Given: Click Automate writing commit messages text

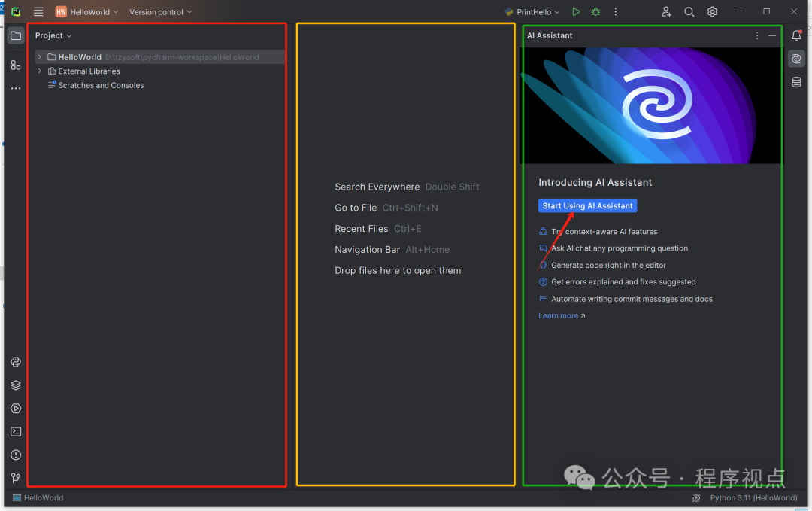Looking at the screenshot, I should pos(632,299).
